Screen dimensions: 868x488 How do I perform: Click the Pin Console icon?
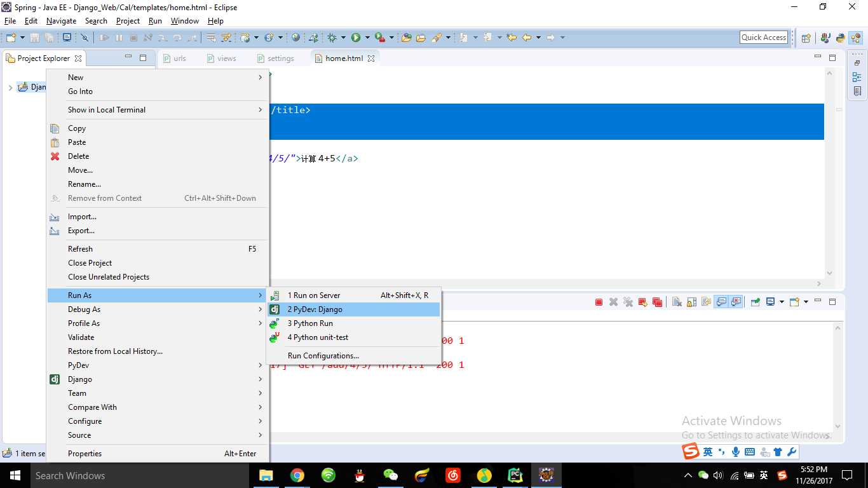tap(755, 302)
